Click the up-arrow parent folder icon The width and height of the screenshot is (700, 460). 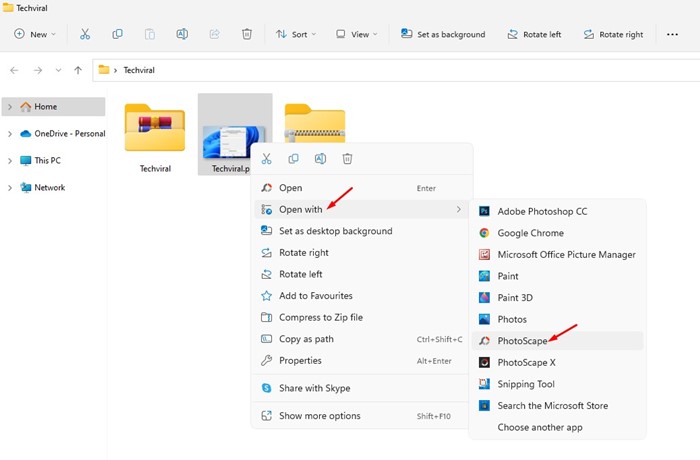click(78, 70)
